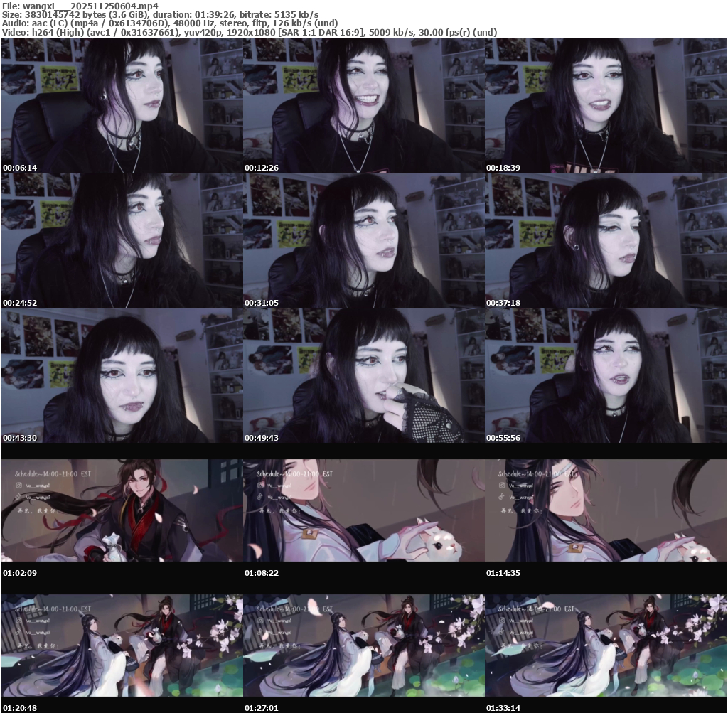
Task: Click the 01:27:01 timestamp label
Action: 262,708
